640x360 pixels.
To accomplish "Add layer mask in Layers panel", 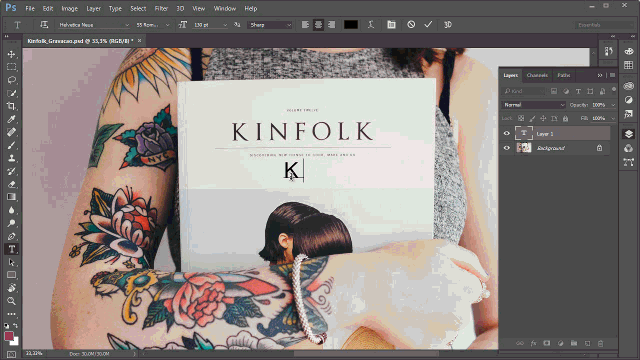I will pos(547,344).
